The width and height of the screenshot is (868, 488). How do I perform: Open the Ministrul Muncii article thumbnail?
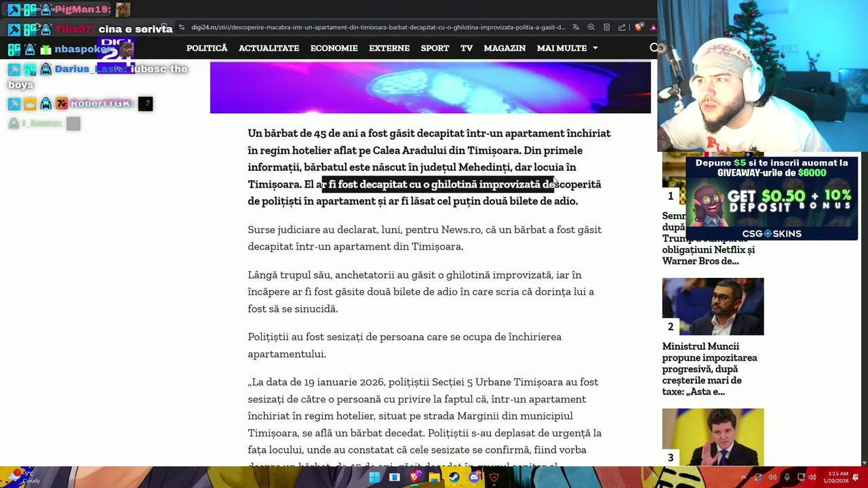tap(713, 306)
